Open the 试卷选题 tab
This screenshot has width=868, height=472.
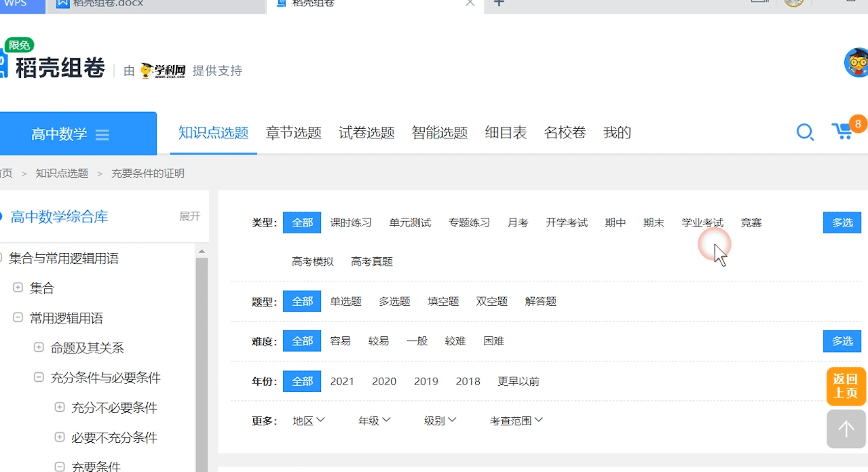366,133
